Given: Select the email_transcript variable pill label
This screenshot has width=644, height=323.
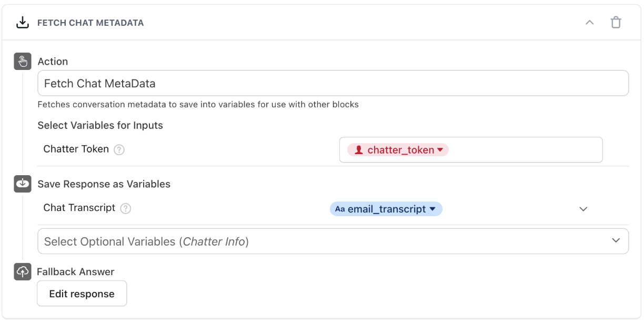Looking at the screenshot, I should [386, 209].
